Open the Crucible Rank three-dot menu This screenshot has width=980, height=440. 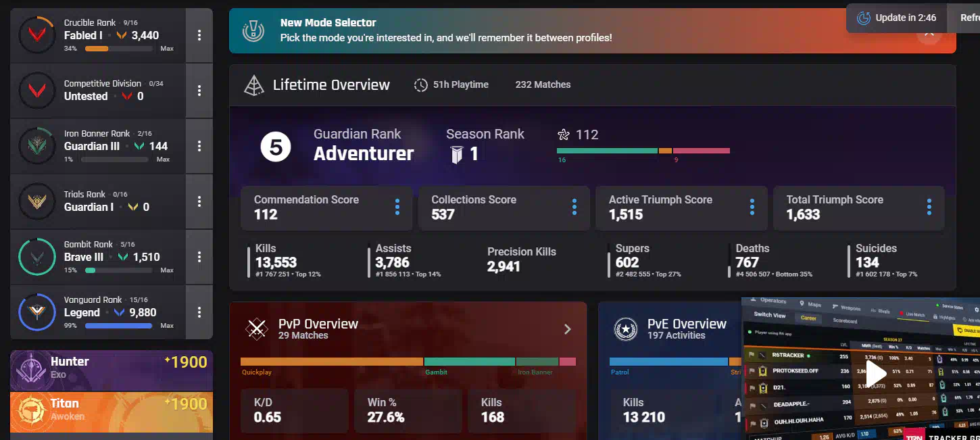199,35
